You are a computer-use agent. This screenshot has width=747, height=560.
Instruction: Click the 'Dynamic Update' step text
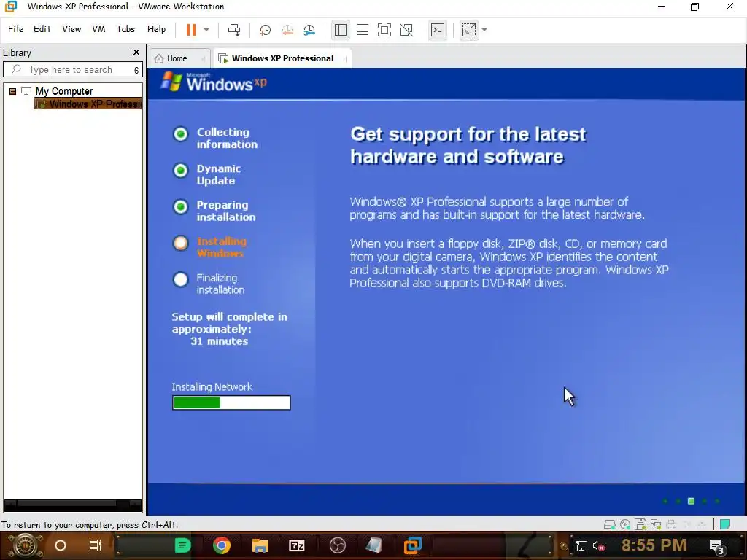tap(219, 174)
